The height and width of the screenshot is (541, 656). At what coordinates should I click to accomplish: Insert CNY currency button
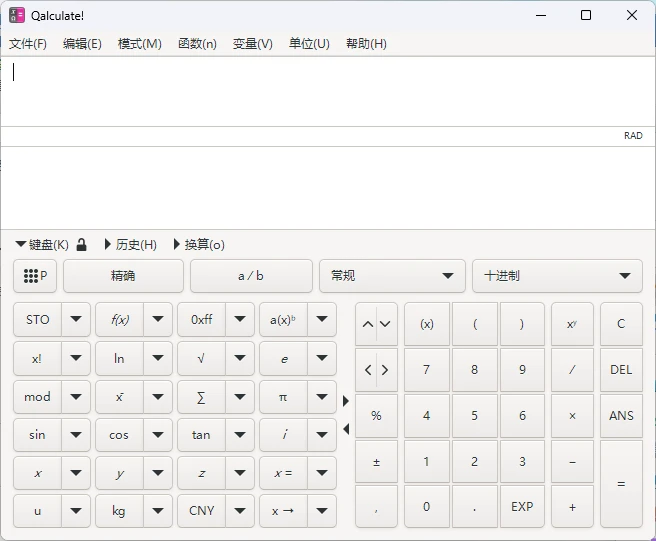point(202,511)
